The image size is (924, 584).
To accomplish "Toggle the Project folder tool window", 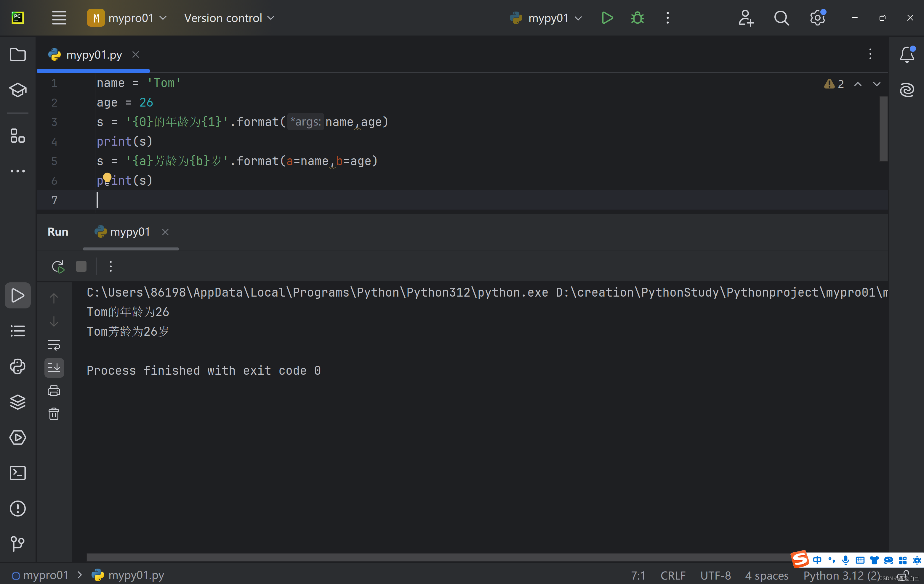I will click(x=18, y=54).
